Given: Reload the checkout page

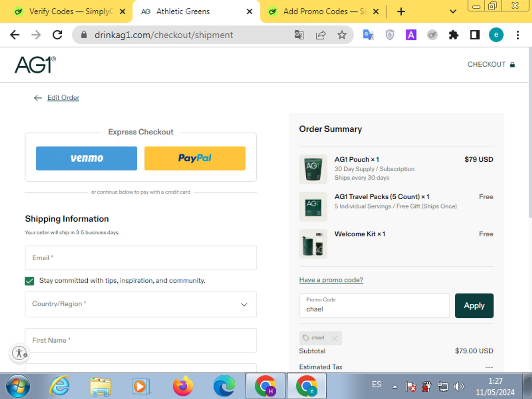Looking at the screenshot, I should [57, 35].
